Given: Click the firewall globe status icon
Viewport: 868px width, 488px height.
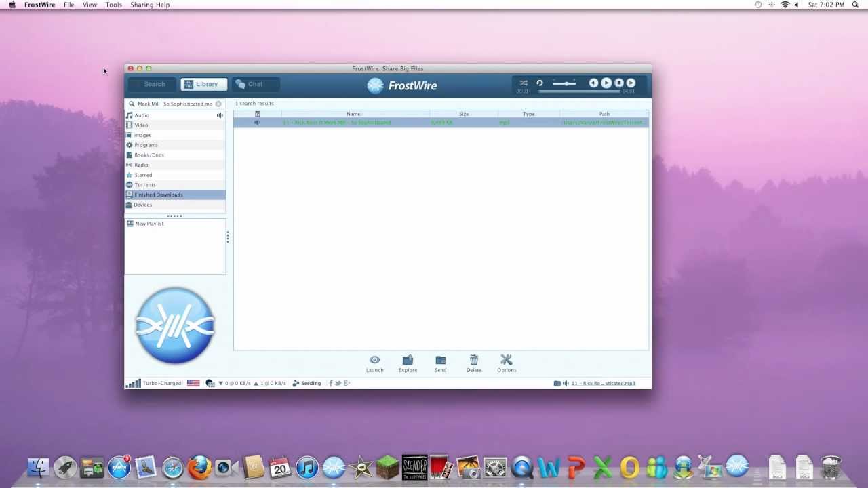Looking at the screenshot, I should (x=210, y=383).
